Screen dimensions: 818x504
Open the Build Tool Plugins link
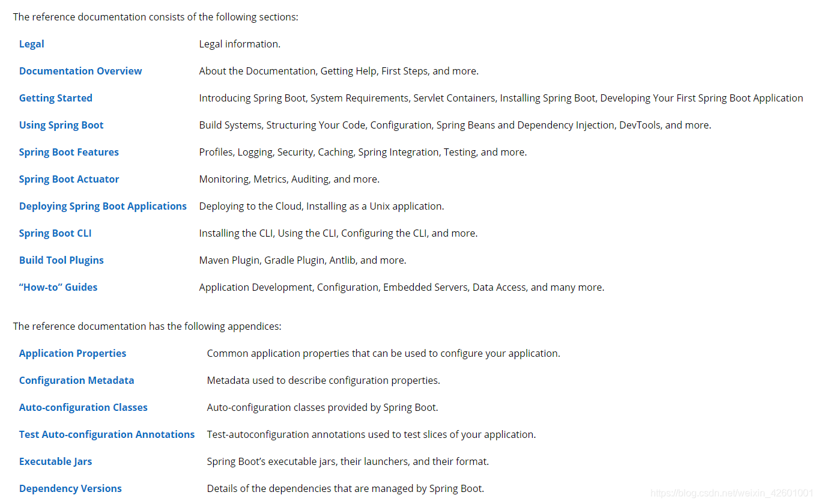(61, 260)
